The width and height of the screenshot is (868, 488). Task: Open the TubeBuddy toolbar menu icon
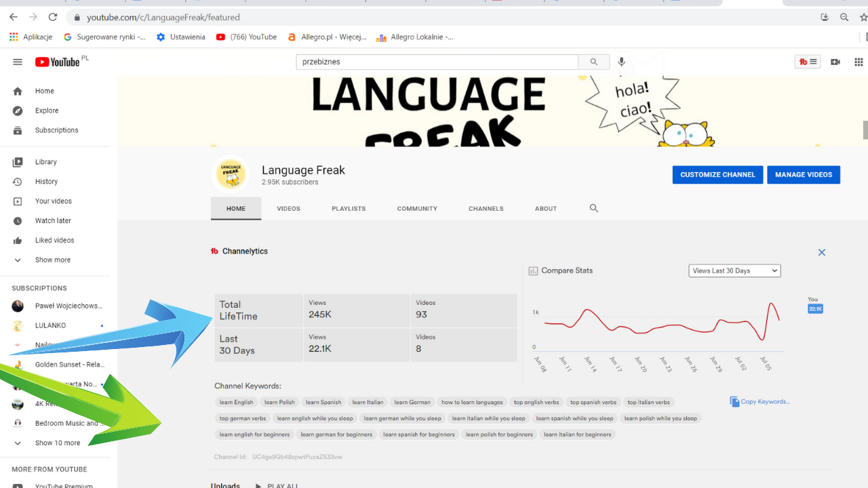point(808,62)
